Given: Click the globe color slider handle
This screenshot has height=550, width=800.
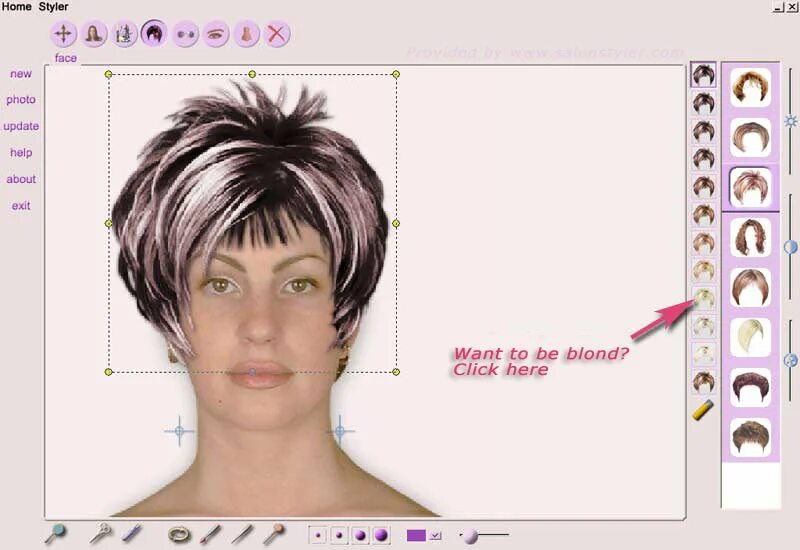Looking at the screenshot, I should click(790, 360).
